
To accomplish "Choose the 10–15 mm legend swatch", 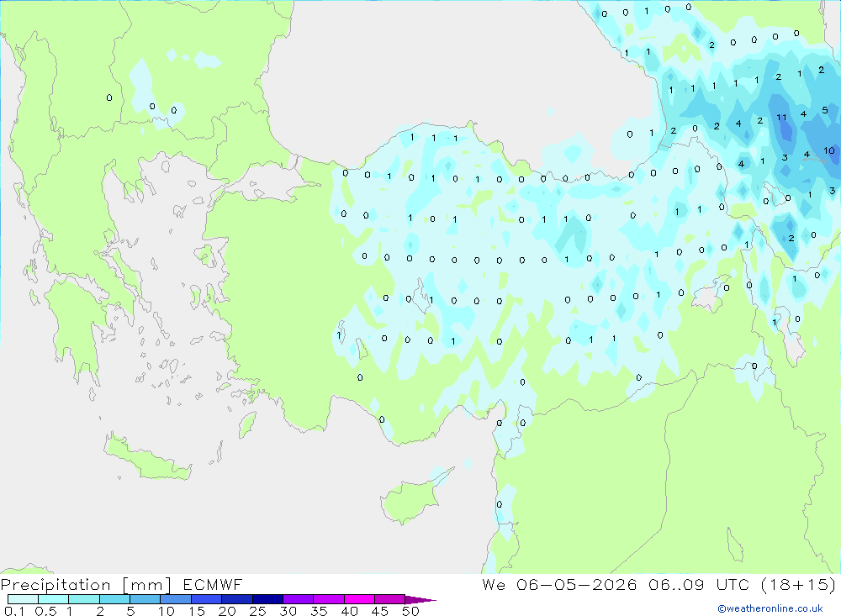I will [x=176, y=599].
